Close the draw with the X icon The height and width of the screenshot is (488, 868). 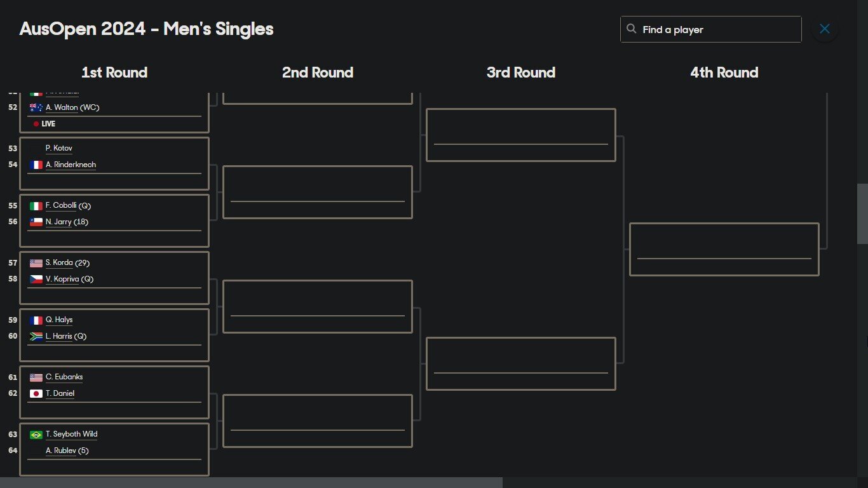click(x=825, y=29)
